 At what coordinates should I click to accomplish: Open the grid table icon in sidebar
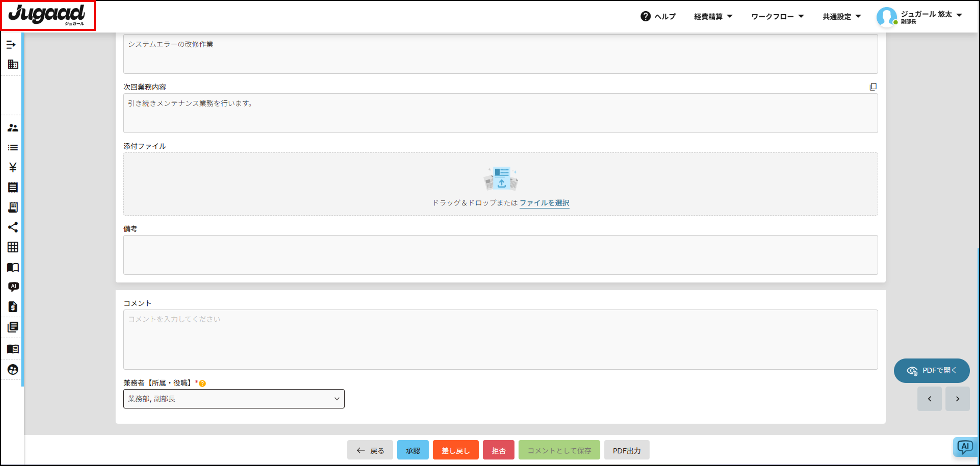point(13,247)
